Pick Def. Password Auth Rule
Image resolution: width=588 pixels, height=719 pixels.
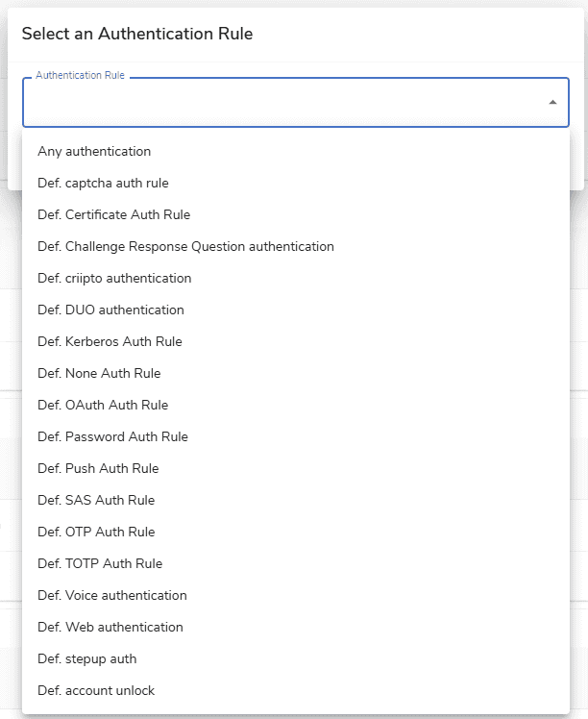[112, 436]
